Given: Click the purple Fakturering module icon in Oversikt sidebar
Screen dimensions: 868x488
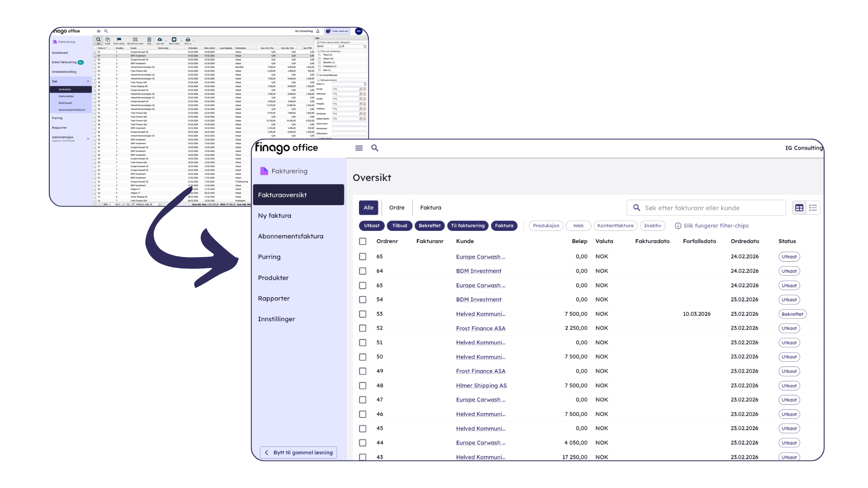Looking at the screenshot, I should (x=264, y=171).
